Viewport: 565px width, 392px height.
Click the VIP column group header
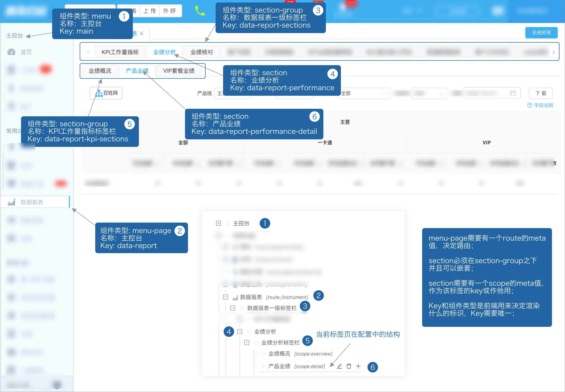[x=487, y=143]
